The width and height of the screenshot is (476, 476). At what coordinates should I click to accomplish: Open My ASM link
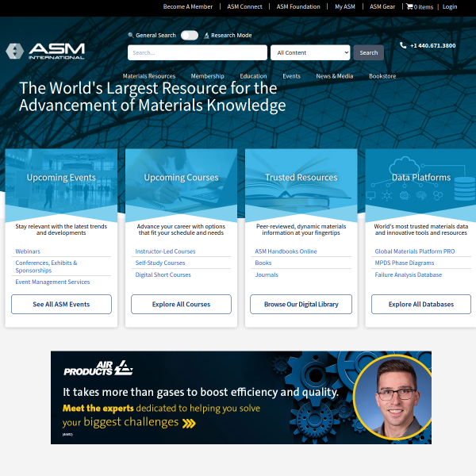point(345,6)
